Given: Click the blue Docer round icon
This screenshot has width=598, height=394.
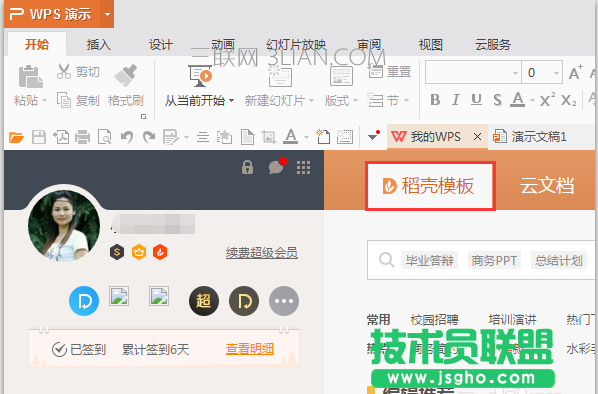Looking at the screenshot, I should (84, 301).
